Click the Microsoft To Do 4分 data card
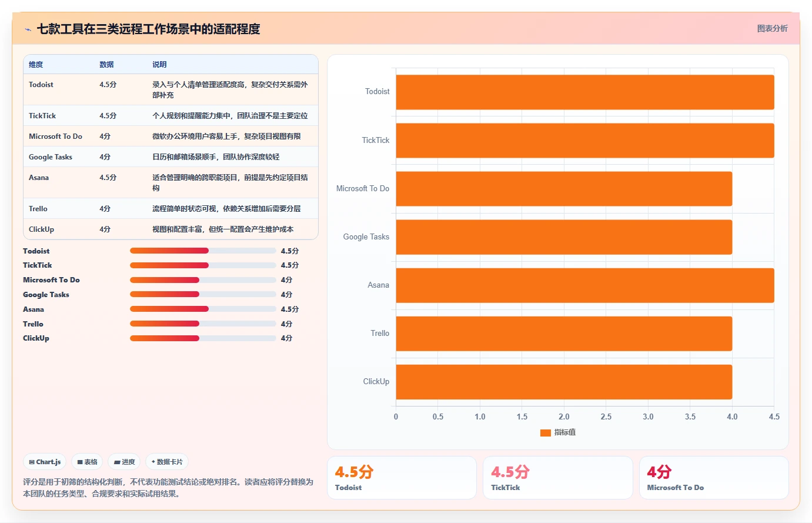The height and width of the screenshot is (523, 812). pos(714,478)
